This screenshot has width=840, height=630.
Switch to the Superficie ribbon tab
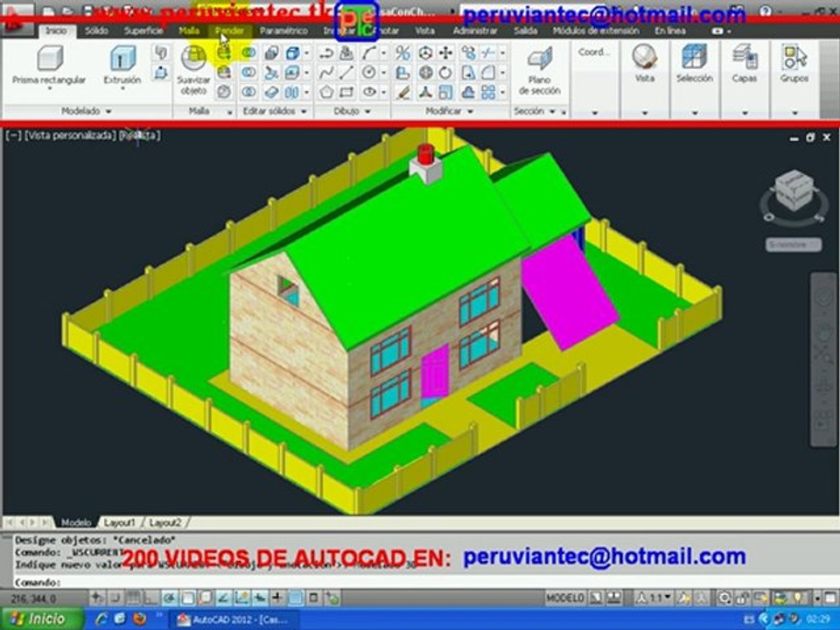[143, 31]
